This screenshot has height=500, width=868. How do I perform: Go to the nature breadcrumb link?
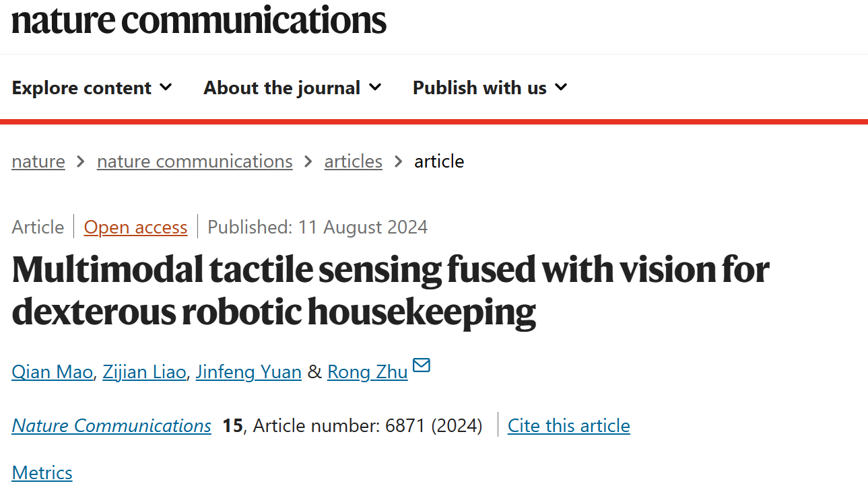tap(38, 162)
